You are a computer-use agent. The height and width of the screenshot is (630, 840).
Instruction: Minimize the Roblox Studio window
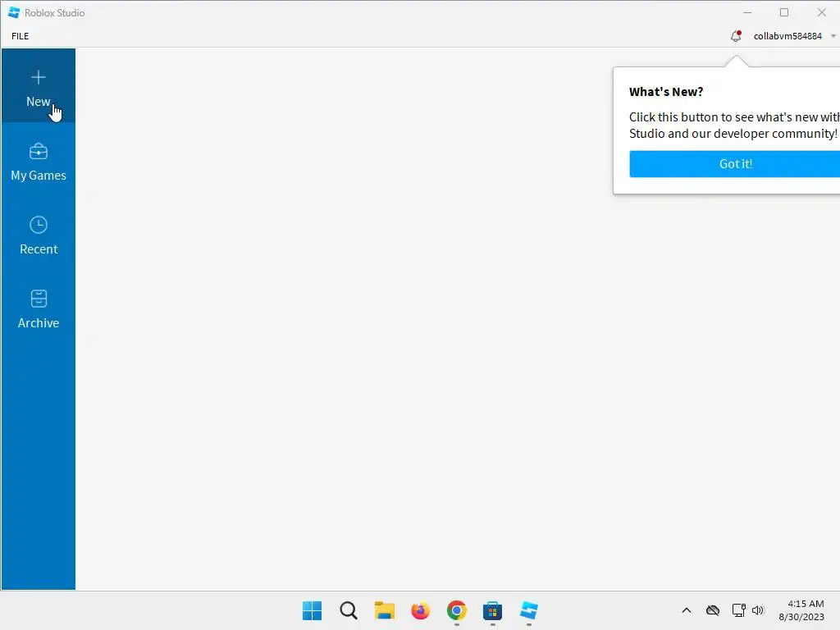[x=747, y=12]
